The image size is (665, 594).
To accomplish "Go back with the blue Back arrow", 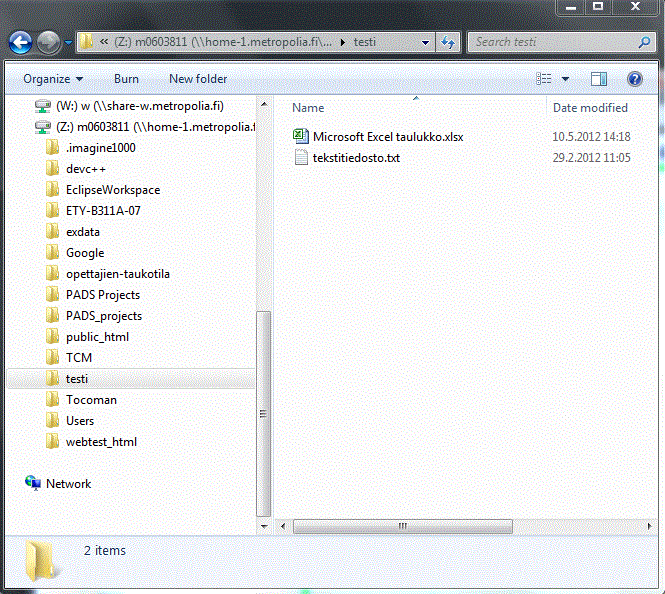I will pyautogui.click(x=20, y=42).
